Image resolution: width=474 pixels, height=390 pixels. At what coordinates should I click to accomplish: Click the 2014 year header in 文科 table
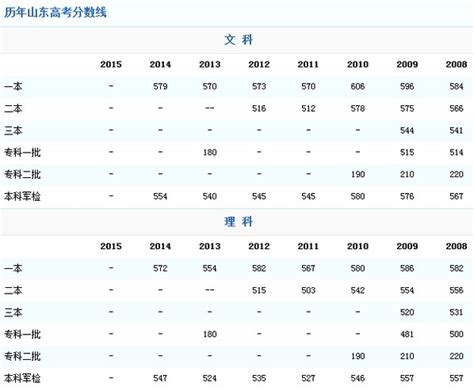pos(160,64)
